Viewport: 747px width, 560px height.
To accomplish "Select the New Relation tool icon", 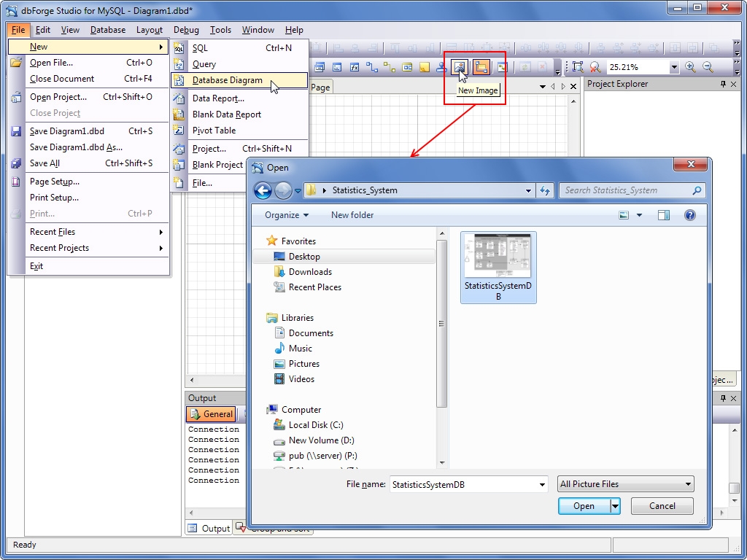I will [372, 67].
